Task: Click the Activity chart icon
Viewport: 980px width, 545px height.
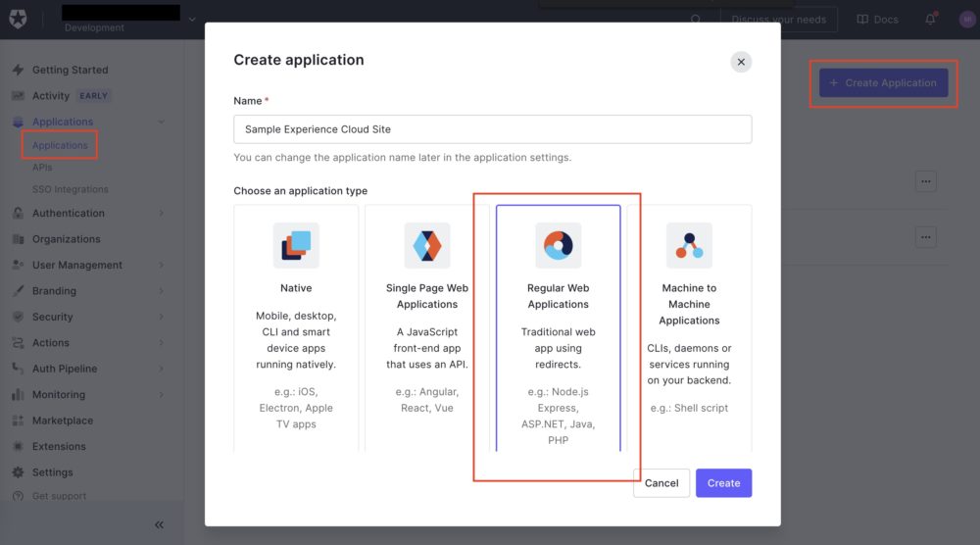Action: [x=18, y=96]
